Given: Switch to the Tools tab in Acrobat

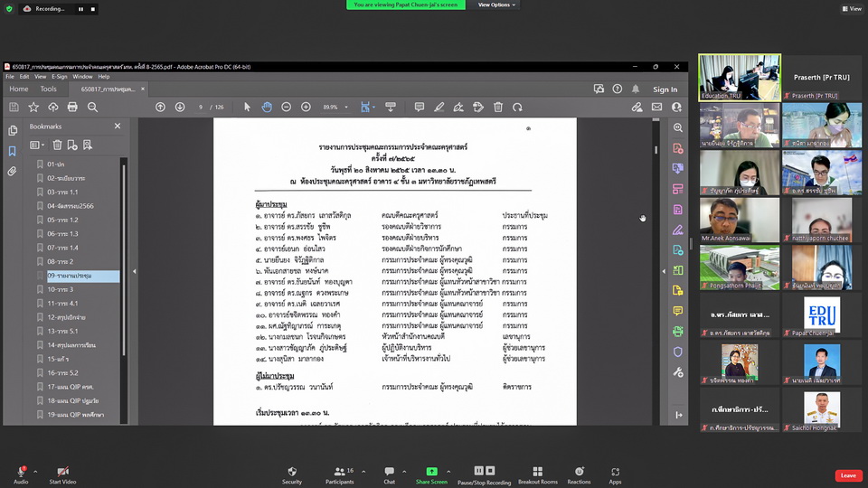Looking at the screenshot, I should [48, 89].
